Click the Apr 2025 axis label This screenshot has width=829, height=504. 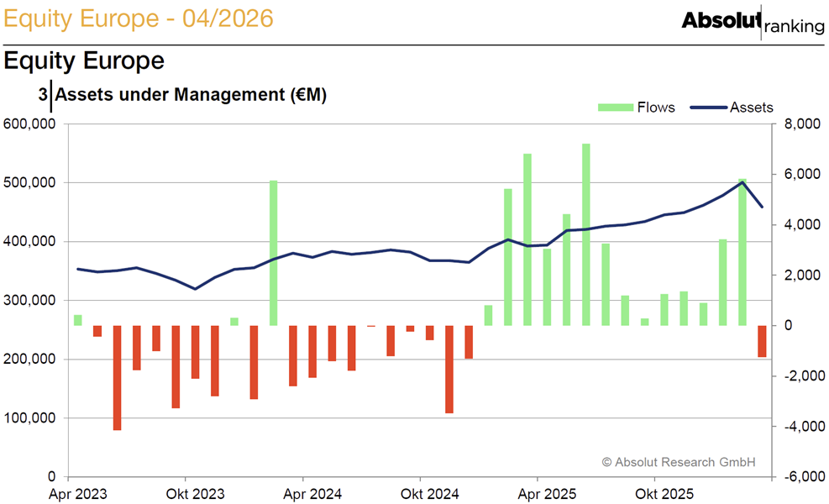[x=547, y=494]
